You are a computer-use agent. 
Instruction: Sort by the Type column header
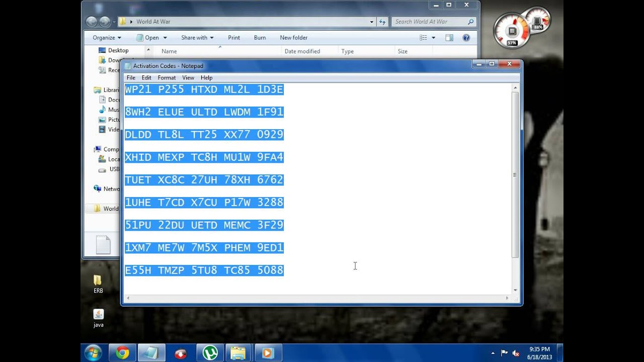[x=366, y=51]
